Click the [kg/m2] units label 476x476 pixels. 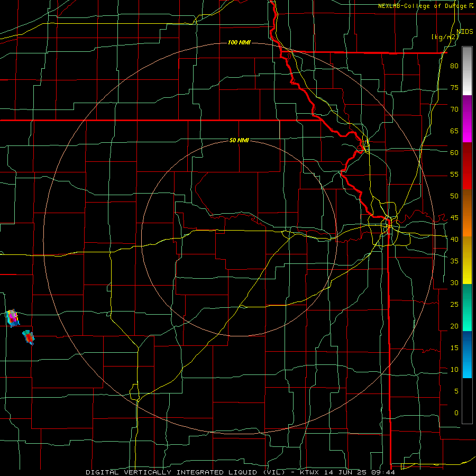tap(445, 37)
